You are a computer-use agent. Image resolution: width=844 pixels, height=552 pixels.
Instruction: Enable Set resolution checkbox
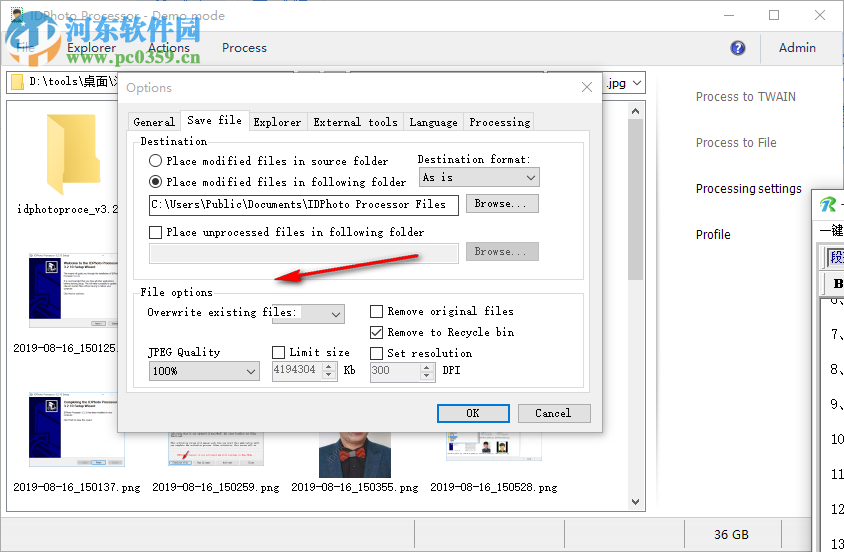point(377,353)
